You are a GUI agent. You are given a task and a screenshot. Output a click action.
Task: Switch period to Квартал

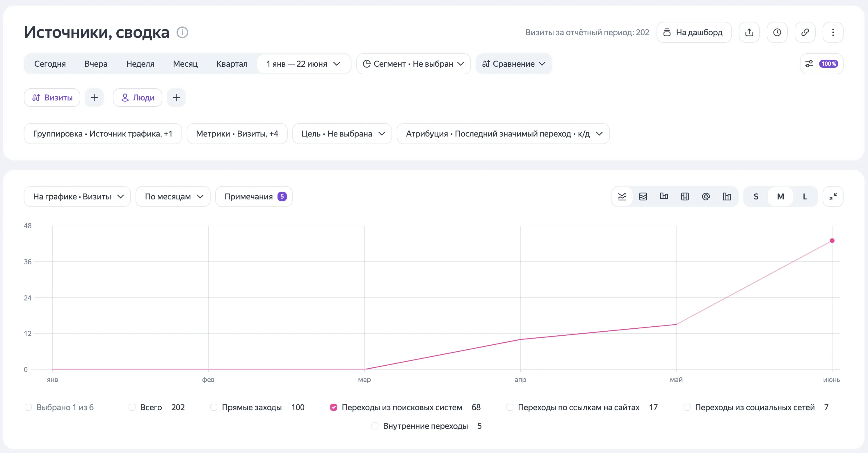232,64
